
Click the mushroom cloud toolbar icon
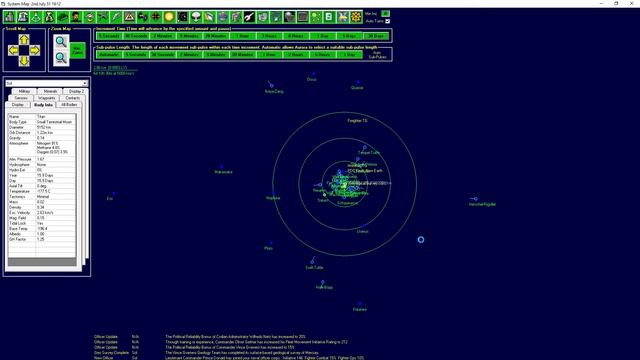click(x=196, y=17)
